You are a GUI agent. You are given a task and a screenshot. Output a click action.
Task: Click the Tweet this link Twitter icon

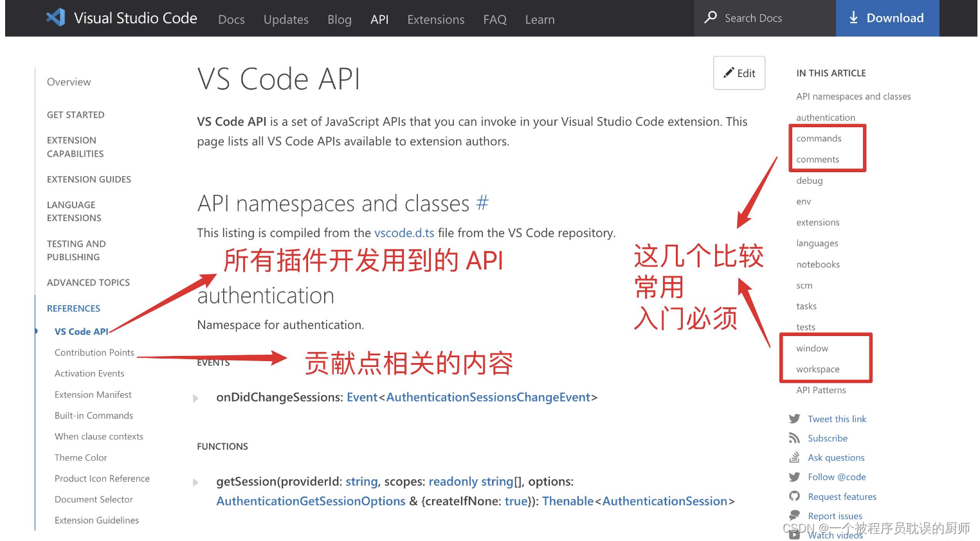795,418
